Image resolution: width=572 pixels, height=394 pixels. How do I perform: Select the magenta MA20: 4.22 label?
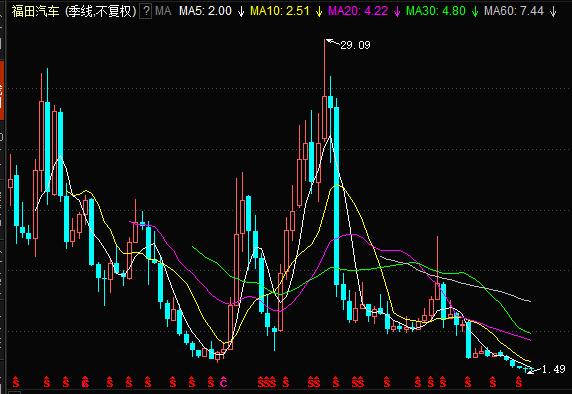point(358,11)
